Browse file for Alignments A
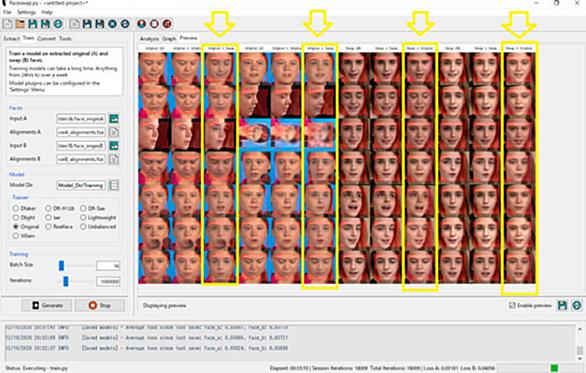 [x=114, y=132]
